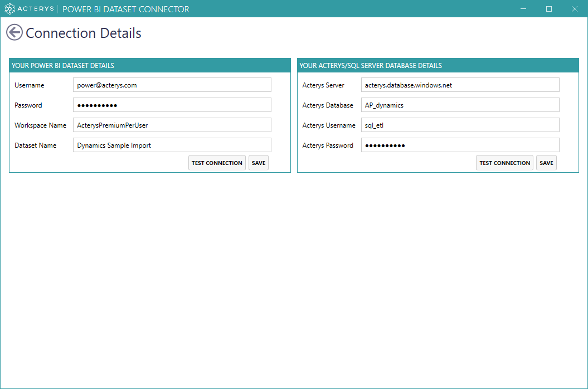The height and width of the screenshot is (389, 588).
Task: Click the 'Workspace Name' label
Action: [x=40, y=125]
